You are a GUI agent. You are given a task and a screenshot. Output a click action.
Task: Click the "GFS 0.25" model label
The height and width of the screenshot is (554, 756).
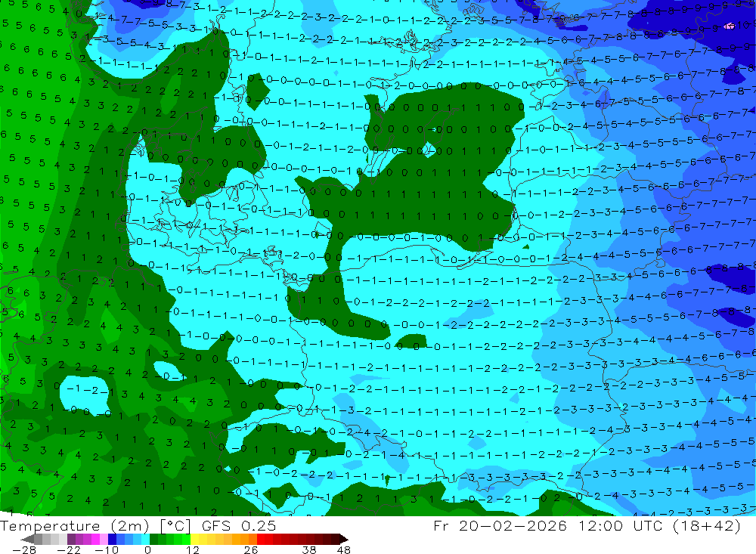coord(239,526)
